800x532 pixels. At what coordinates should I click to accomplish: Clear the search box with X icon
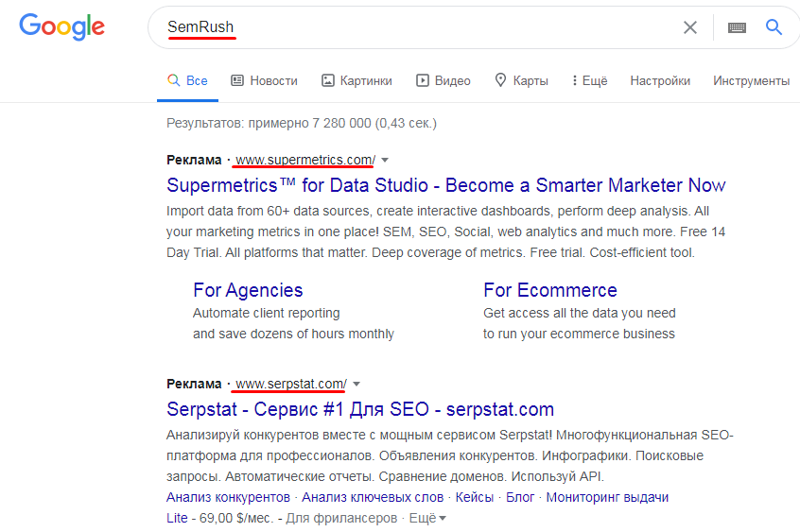click(x=690, y=27)
